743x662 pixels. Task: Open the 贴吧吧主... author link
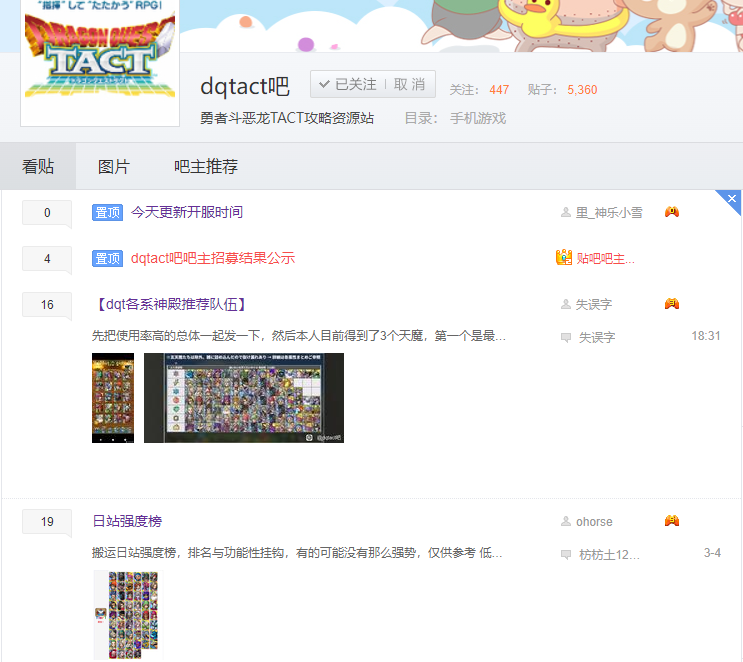coord(605,259)
